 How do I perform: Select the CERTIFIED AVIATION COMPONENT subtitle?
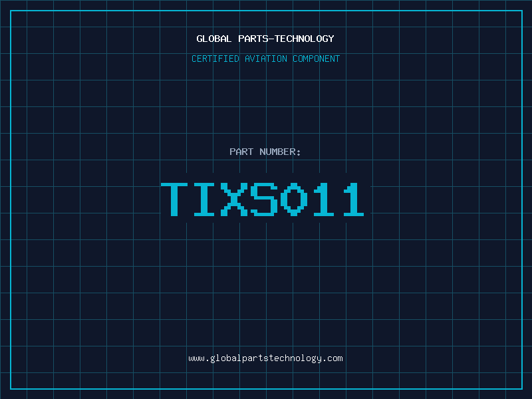pyautogui.click(x=265, y=59)
